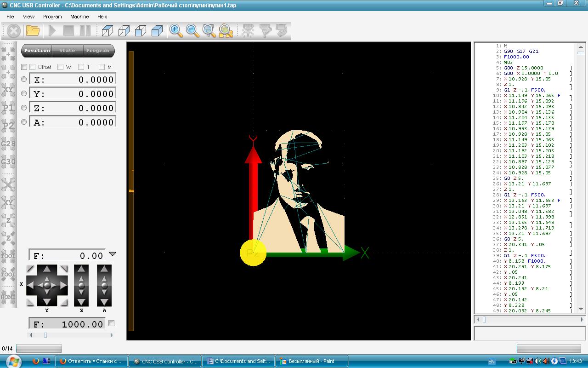Open the Program menu
The width and height of the screenshot is (588, 368).
click(52, 17)
